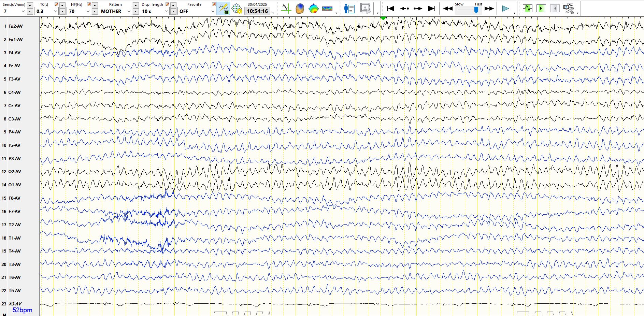Screen dimensions: 644x316
Task: Open the Favorite dropdown set to OFF
Action: tap(212, 11)
